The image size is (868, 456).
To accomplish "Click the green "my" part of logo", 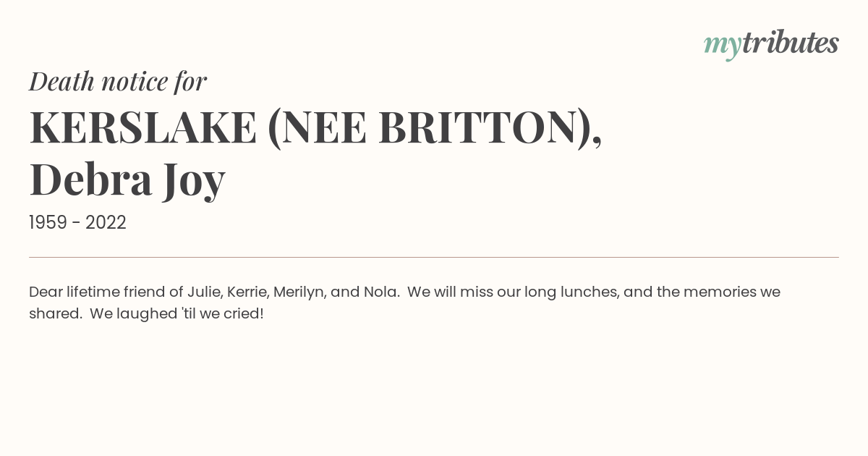I will [722, 46].
